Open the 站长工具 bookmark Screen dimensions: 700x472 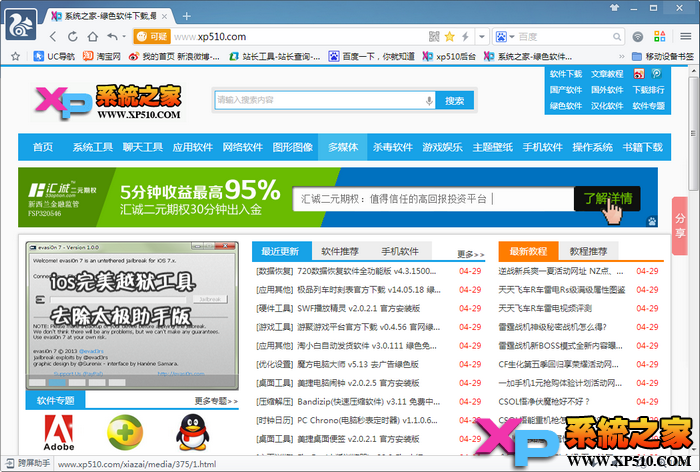[x=275, y=56]
